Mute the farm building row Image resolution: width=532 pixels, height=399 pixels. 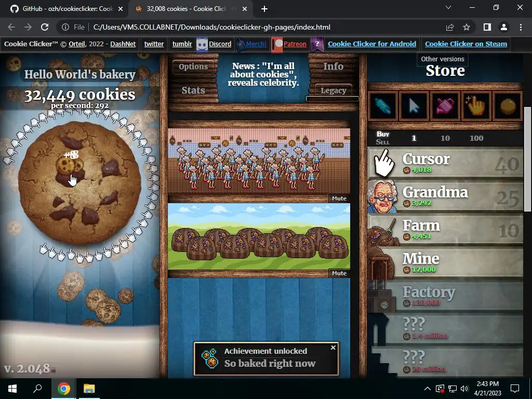click(339, 273)
